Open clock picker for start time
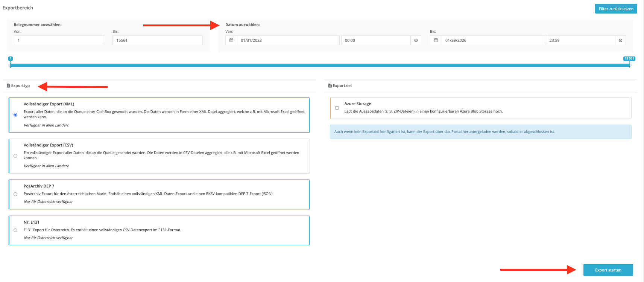 click(x=416, y=40)
